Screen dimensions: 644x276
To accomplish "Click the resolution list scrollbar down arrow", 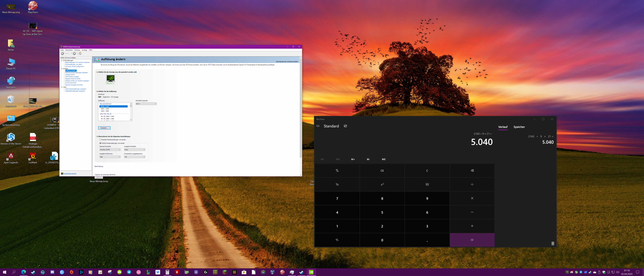I will click(x=131, y=120).
